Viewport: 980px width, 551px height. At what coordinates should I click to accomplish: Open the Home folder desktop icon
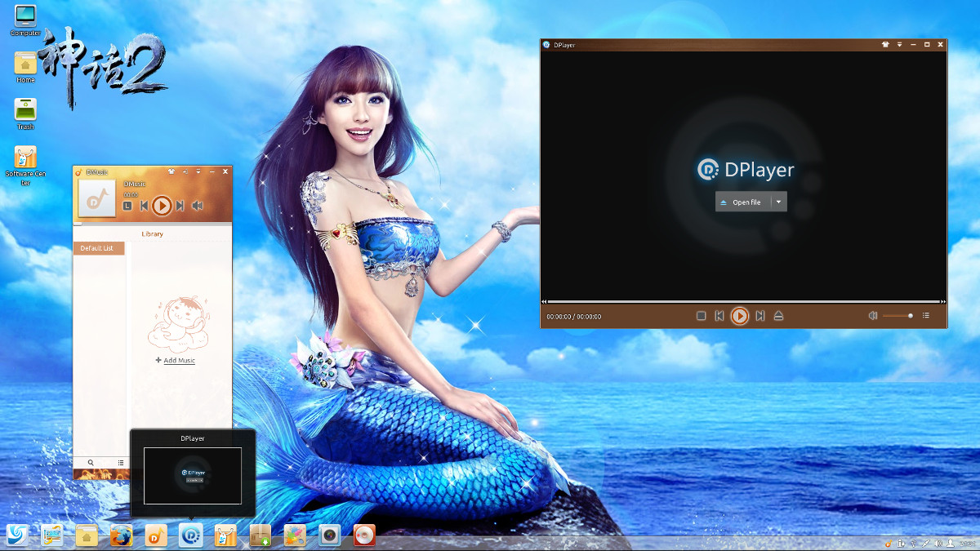click(x=25, y=67)
